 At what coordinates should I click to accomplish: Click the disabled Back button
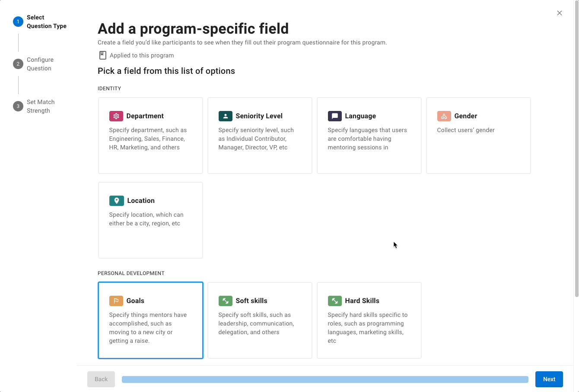(101, 379)
